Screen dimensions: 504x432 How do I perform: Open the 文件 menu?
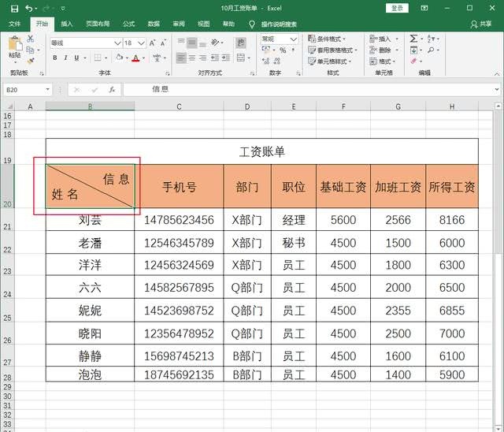tap(14, 24)
